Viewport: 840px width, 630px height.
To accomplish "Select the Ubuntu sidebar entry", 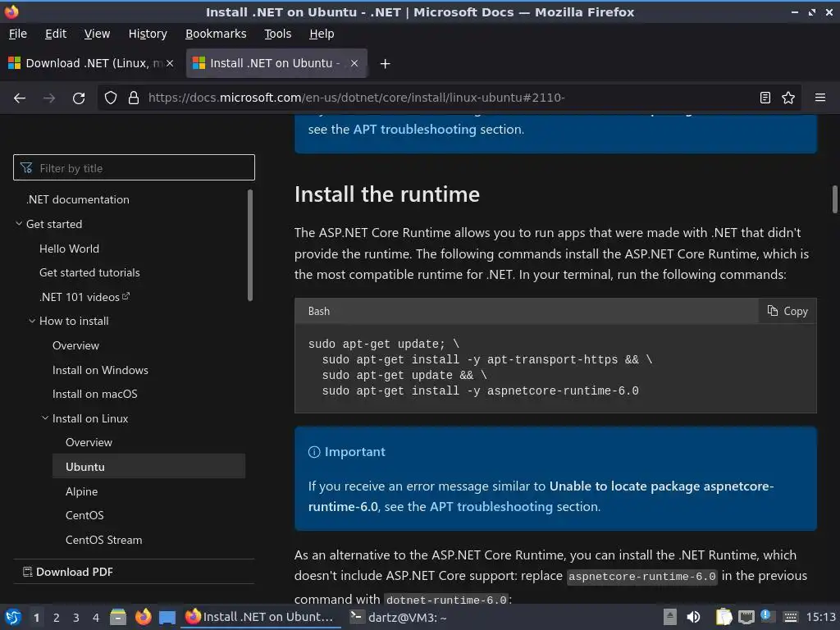I will click(149, 467).
